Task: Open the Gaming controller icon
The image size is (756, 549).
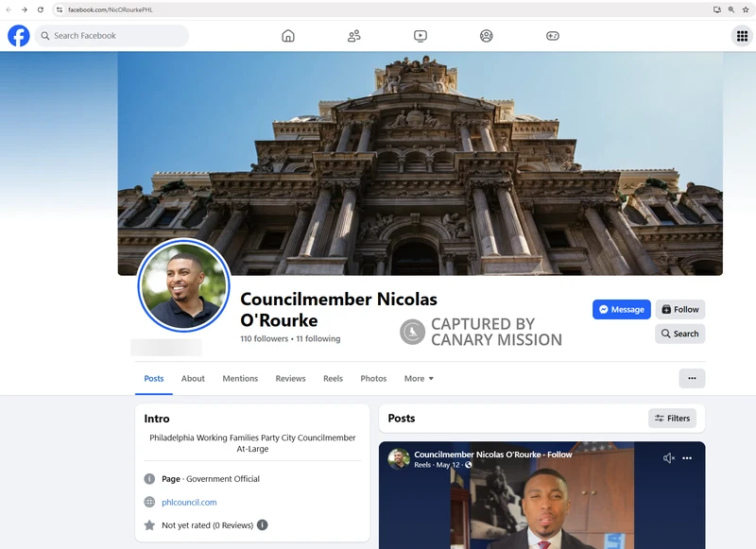Action: click(x=553, y=36)
